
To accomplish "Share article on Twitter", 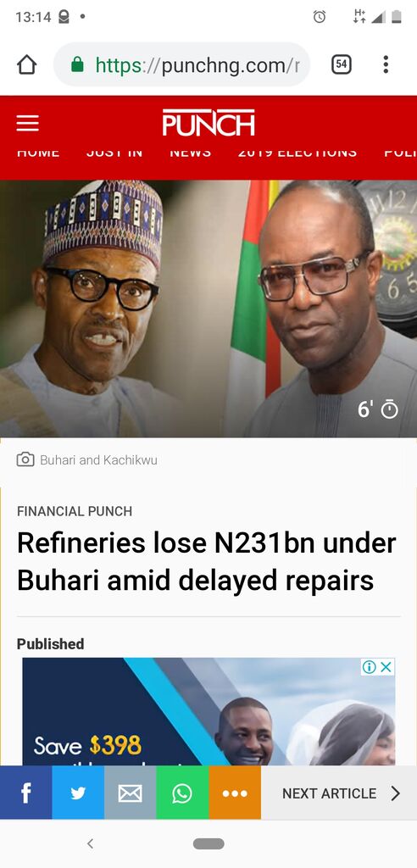I will tap(78, 793).
